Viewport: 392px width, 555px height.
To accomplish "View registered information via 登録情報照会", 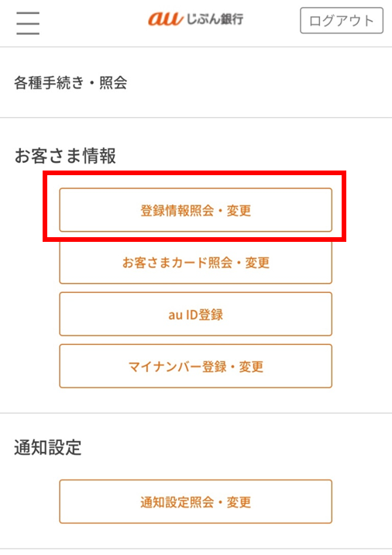I will pos(196,210).
